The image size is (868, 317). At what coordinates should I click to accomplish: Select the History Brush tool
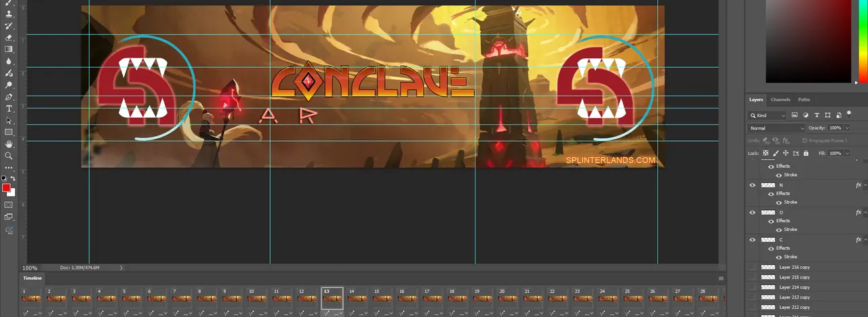pyautogui.click(x=9, y=26)
